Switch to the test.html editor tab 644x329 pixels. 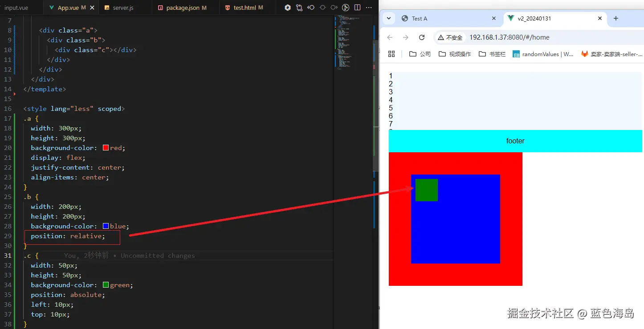(x=247, y=8)
